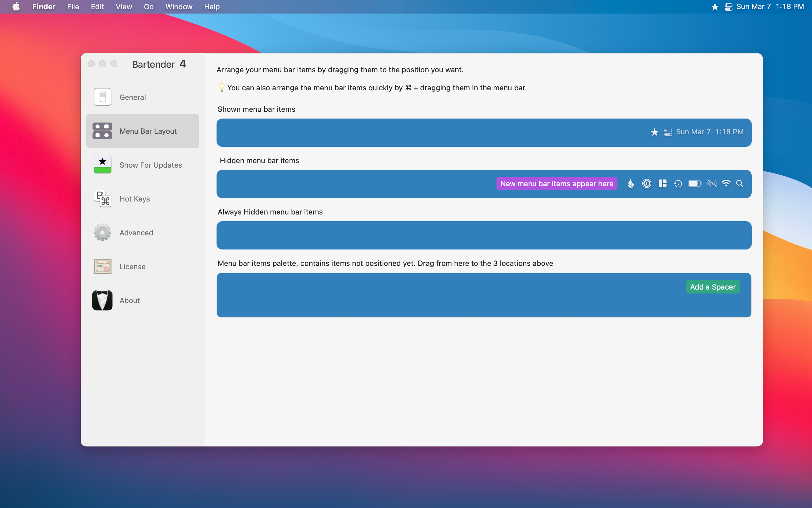Open the Finder menu
This screenshot has height=508, width=812.
tap(44, 7)
